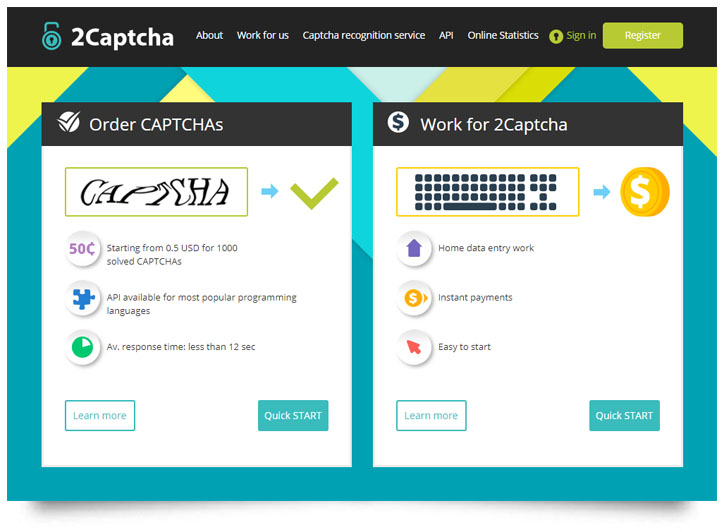Click the Sign in link
The height and width of the screenshot is (532, 725).
581,36
